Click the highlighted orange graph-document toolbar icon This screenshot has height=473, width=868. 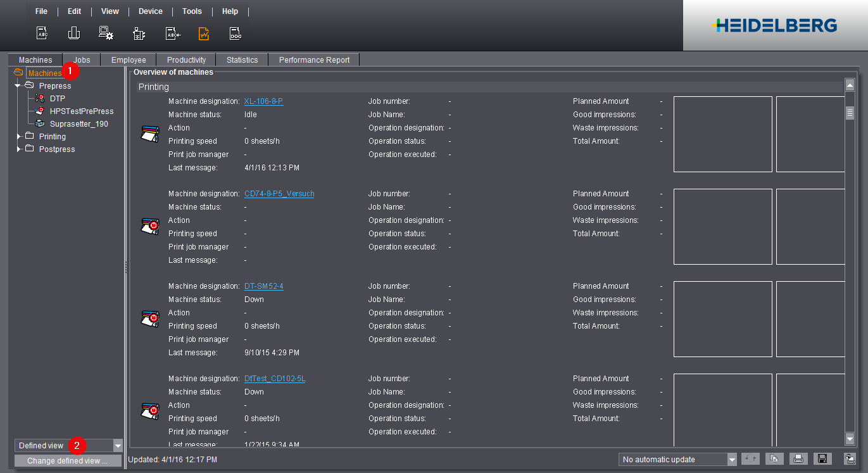click(x=203, y=34)
